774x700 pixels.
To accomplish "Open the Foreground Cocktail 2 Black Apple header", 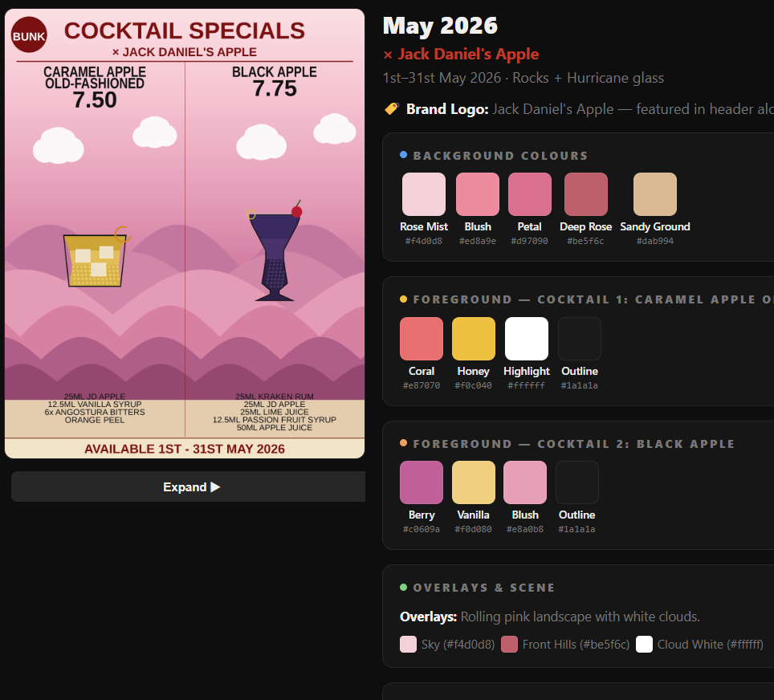I will [573, 444].
